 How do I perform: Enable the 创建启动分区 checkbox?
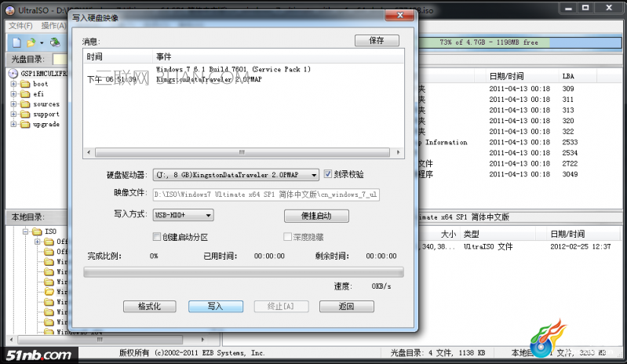157,237
